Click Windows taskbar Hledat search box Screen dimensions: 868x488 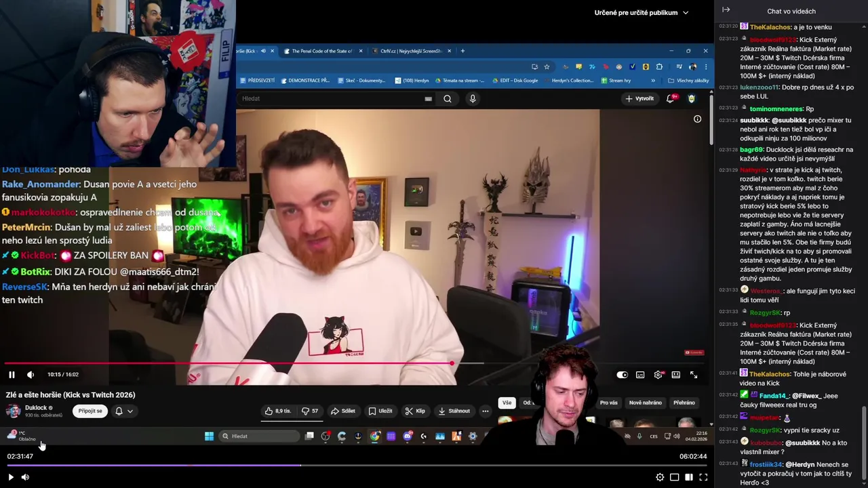click(x=258, y=436)
